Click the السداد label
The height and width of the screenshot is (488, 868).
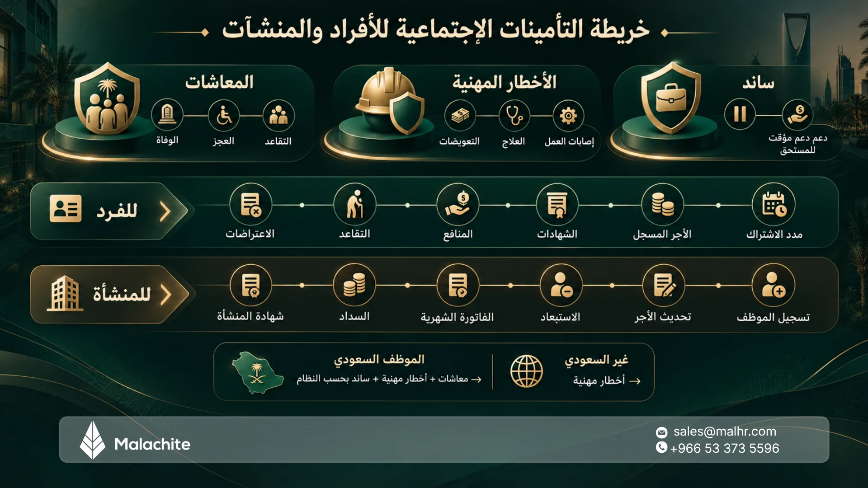pos(354,316)
